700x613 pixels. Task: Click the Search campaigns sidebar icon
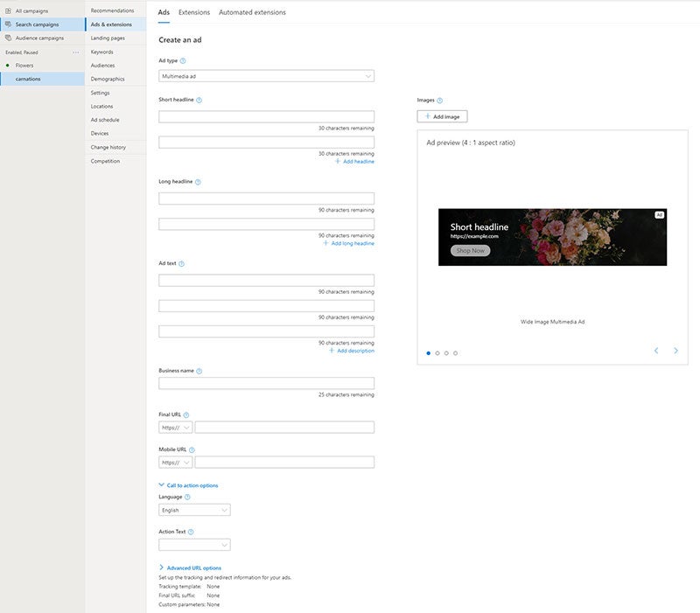tap(8, 24)
